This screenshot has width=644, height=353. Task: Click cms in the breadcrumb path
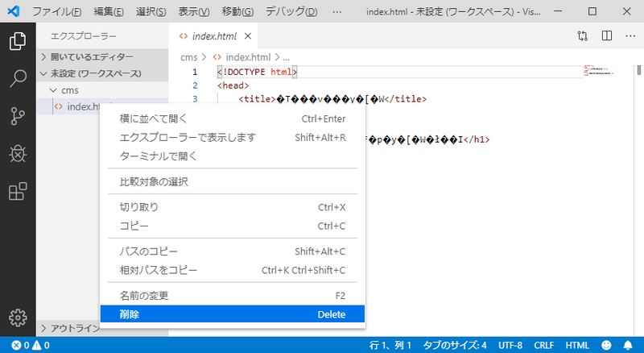pyautogui.click(x=189, y=57)
